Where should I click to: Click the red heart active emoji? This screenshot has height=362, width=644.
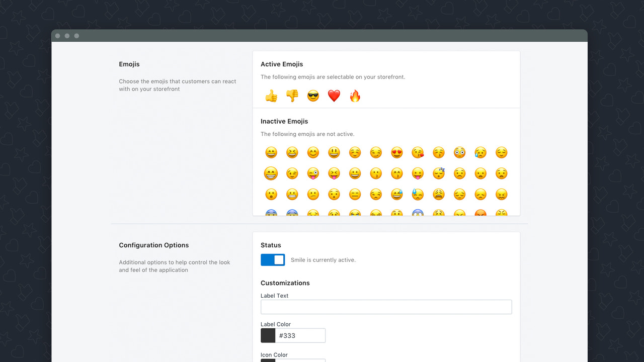(x=334, y=96)
